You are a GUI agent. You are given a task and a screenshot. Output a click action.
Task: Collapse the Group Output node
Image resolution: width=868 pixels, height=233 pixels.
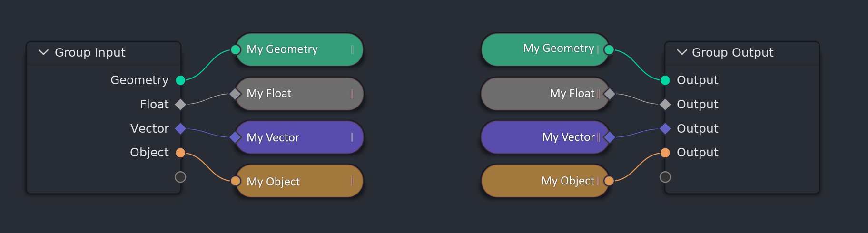682,52
